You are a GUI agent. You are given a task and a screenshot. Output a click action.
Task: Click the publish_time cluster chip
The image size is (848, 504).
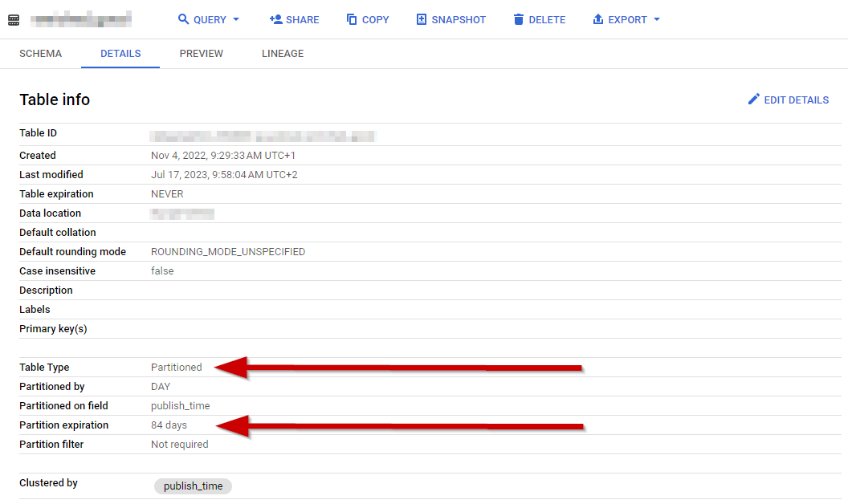[x=193, y=486]
